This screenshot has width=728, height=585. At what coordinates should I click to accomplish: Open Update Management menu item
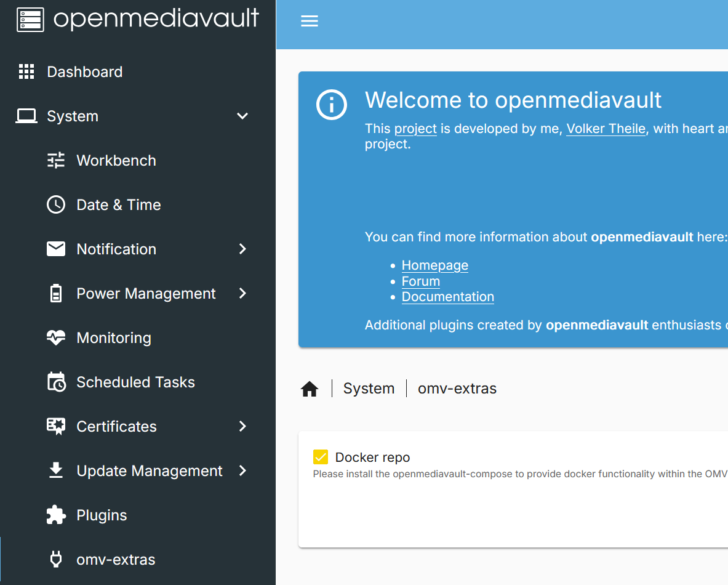(x=150, y=471)
